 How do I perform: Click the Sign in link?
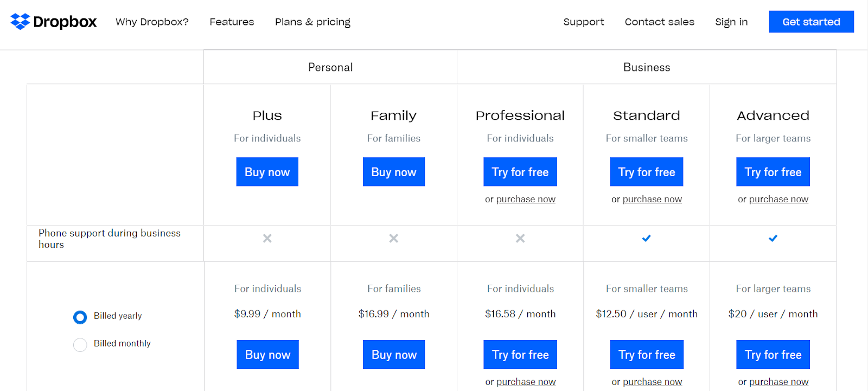click(731, 22)
